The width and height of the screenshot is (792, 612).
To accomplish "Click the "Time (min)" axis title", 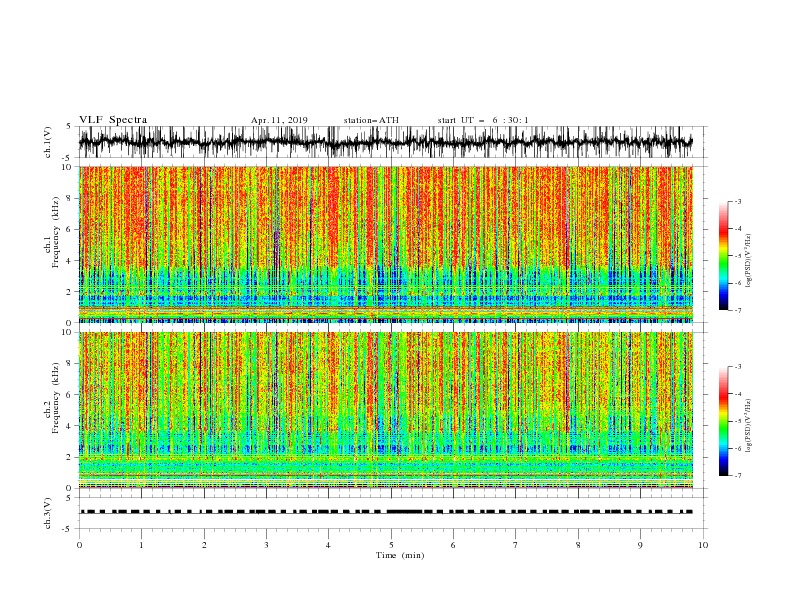I will [400, 555].
